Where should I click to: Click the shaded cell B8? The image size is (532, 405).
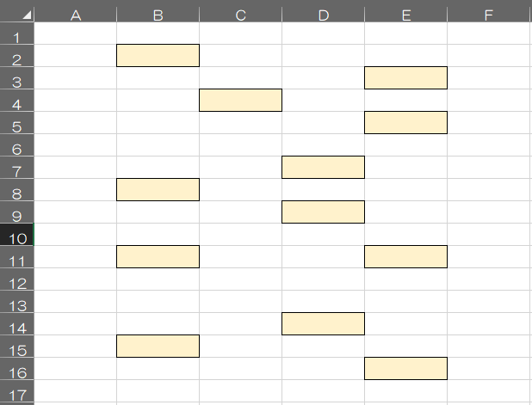[x=158, y=189]
